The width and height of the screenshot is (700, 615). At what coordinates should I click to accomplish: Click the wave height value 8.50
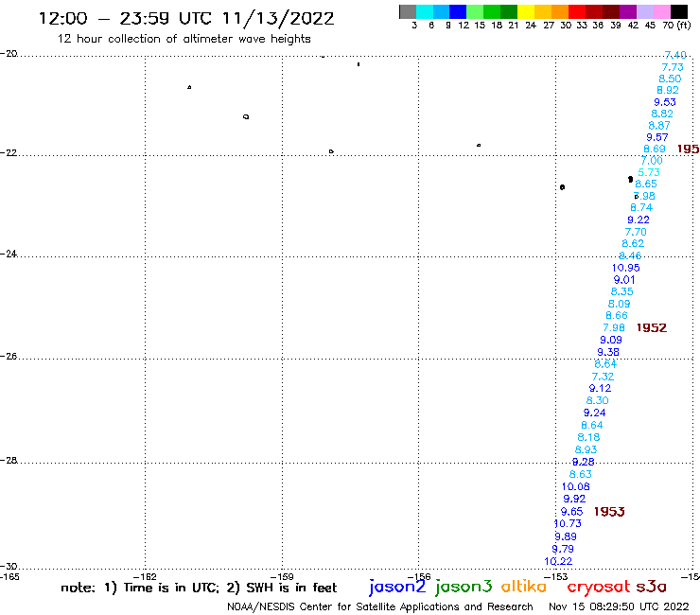[670, 79]
